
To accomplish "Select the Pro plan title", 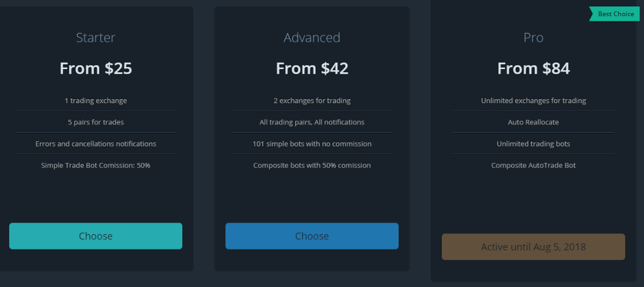I will click(533, 37).
